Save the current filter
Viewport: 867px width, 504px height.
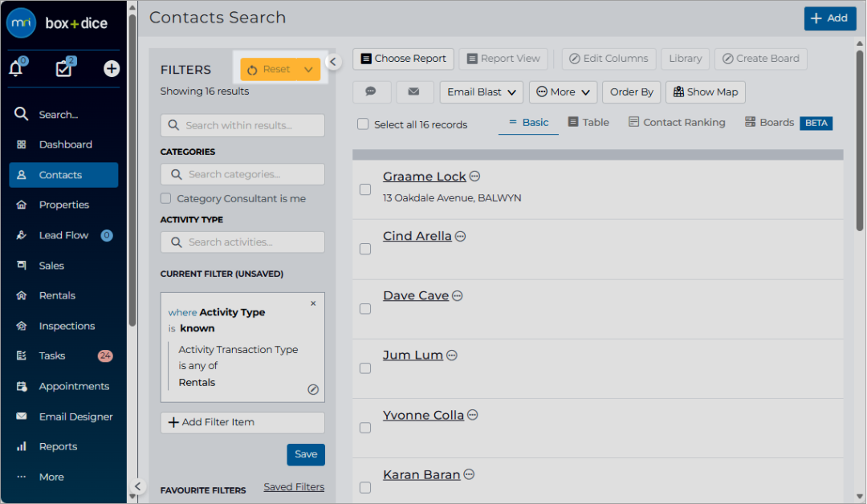pyautogui.click(x=306, y=454)
